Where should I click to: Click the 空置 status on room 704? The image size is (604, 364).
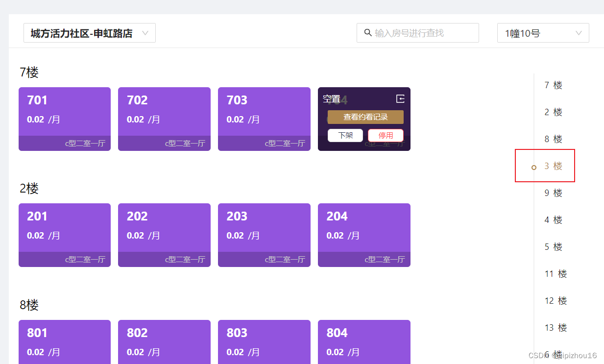332,99
